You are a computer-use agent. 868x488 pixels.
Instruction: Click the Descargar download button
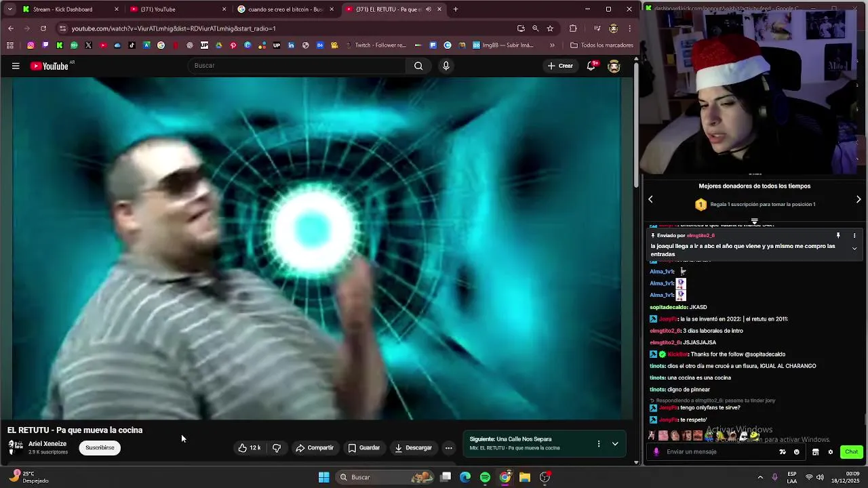414,447
